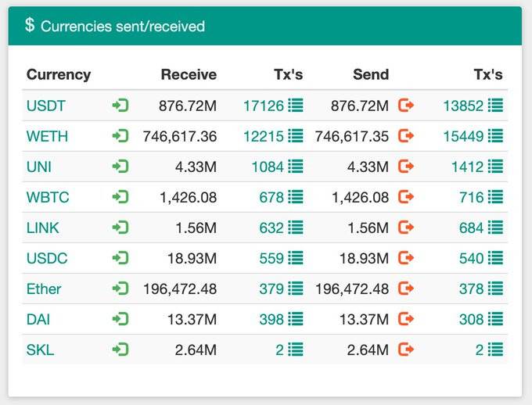Click the green receive icon for DAI
The height and width of the screenshot is (405, 532).
click(x=120, y=319)
